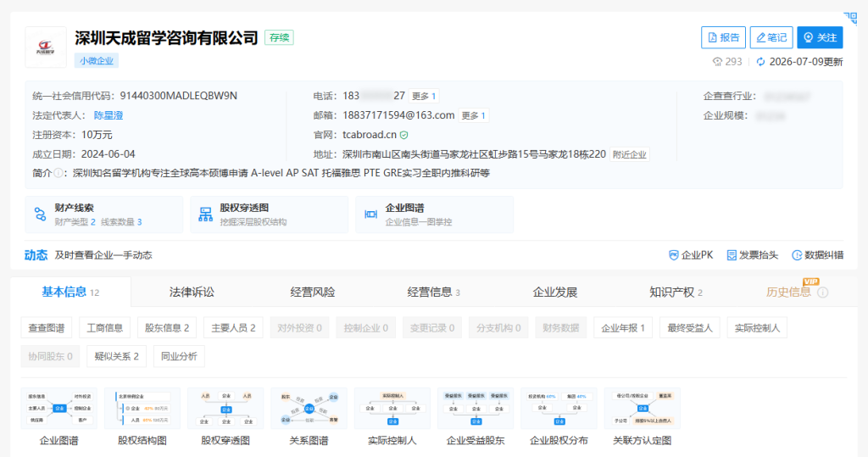The image size is (868, 457).
Task: Open the 股权穿透图 card
Action: coord(269,215)
